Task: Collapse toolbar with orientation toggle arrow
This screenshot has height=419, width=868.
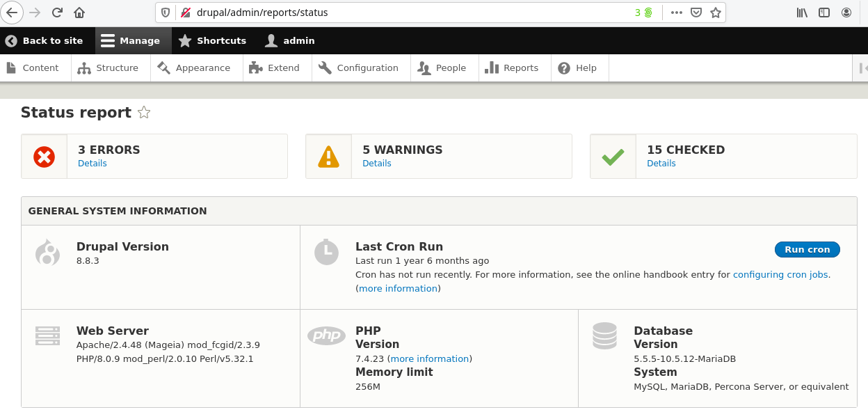Action: pos(861,68)
